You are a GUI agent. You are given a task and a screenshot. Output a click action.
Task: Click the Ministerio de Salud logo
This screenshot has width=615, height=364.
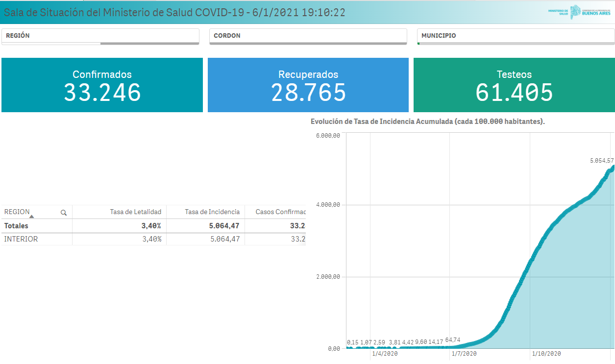point(558,12)
